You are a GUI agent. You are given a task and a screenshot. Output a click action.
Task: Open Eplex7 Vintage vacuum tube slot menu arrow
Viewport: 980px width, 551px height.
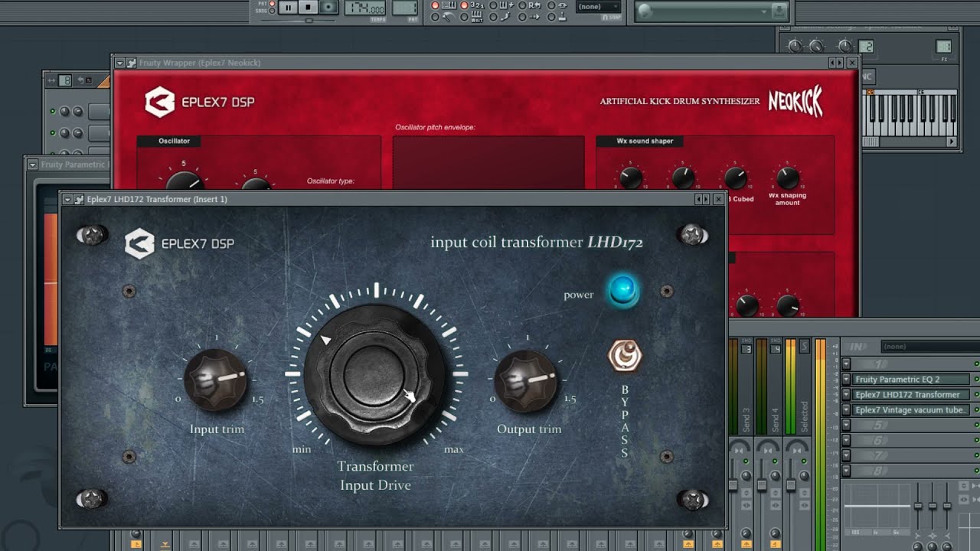846,410
